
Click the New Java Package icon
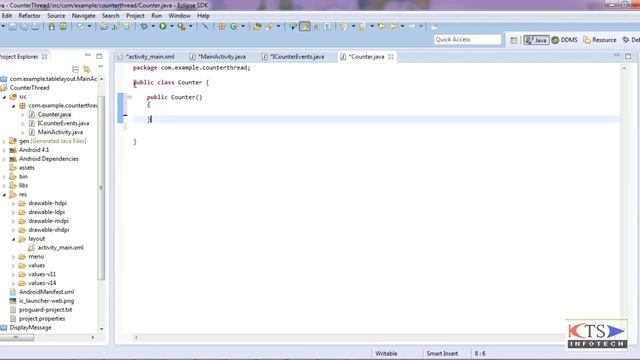pos(222,27)
